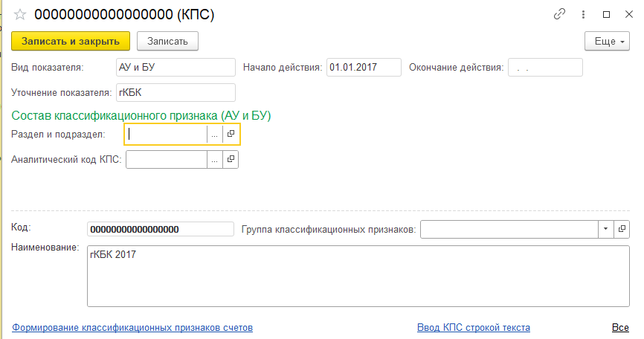This screenshot has width=644, height=339.
Task: Expand the Группа классификационных признаков dropdown arrow
Action: pyautogui.click(x=606, y=229)
